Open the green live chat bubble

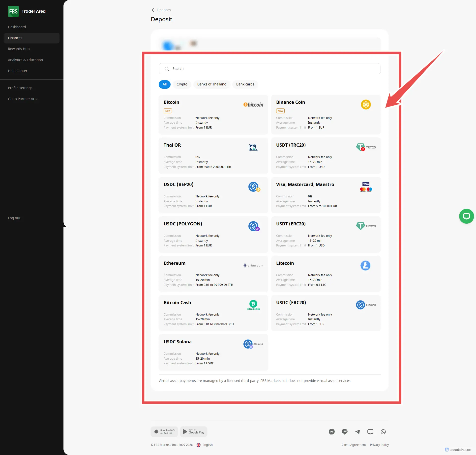pyautogui.click(x=466, y=216)
